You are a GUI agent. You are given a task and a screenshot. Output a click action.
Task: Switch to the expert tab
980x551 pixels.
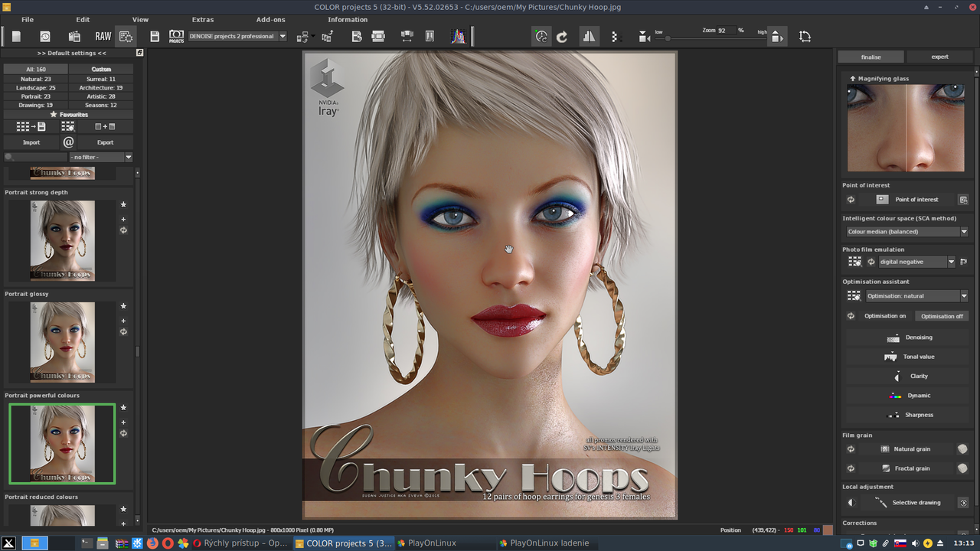click(939, 57)
